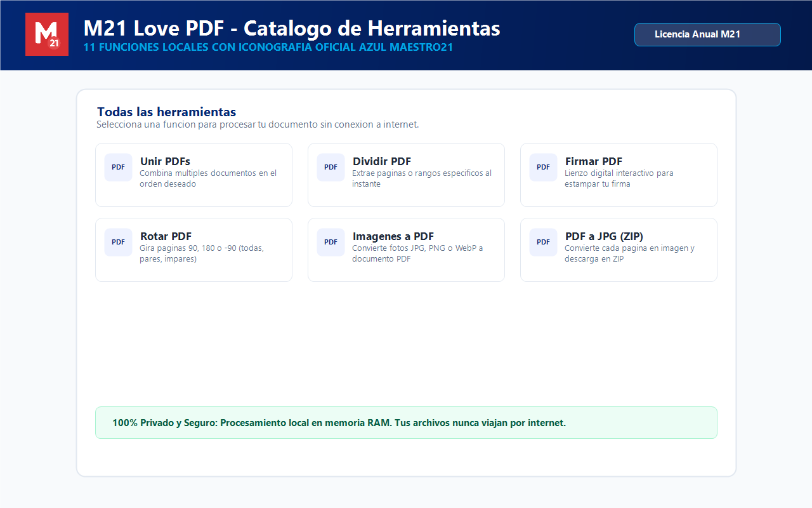The image size is (812, 508).
Task: Open the Imagenes a PDF title
Action: [393, 236]
